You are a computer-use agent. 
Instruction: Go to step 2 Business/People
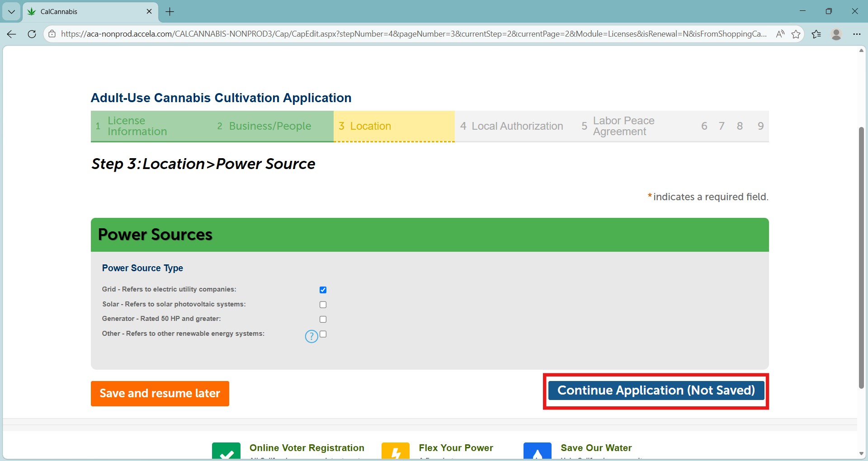click(x=273, y=126)
